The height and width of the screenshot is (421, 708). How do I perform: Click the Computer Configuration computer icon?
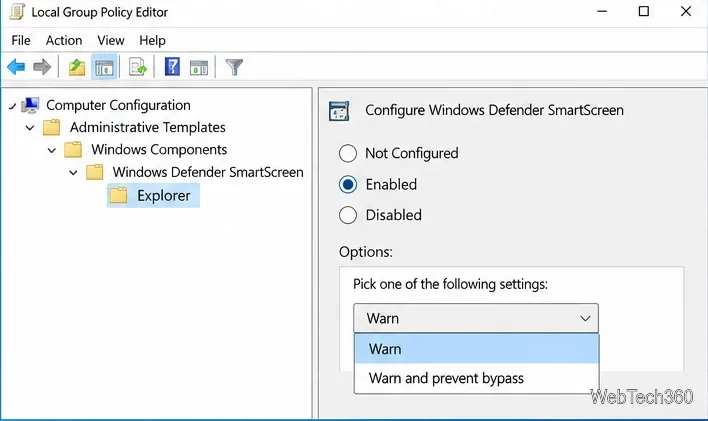[31, 105]
